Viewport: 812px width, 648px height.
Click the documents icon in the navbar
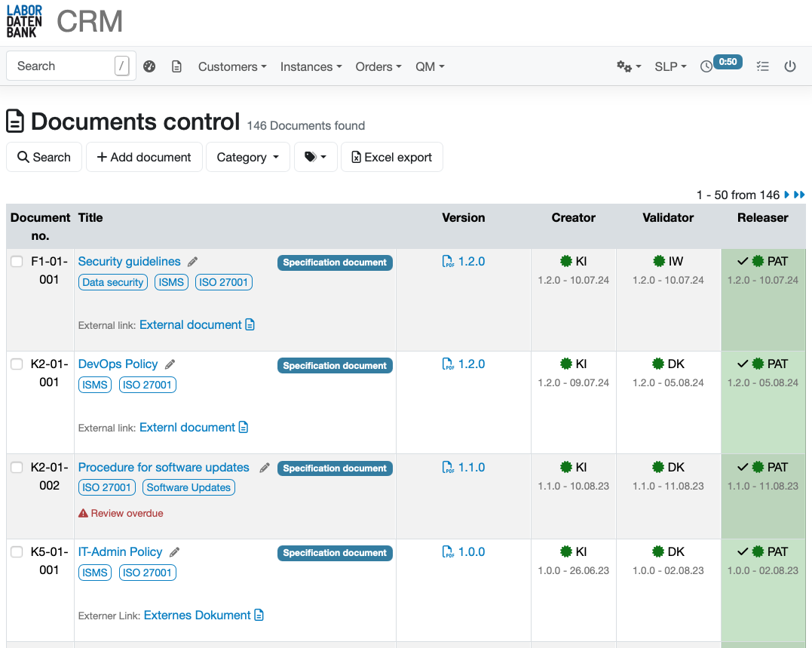[177, 66]
